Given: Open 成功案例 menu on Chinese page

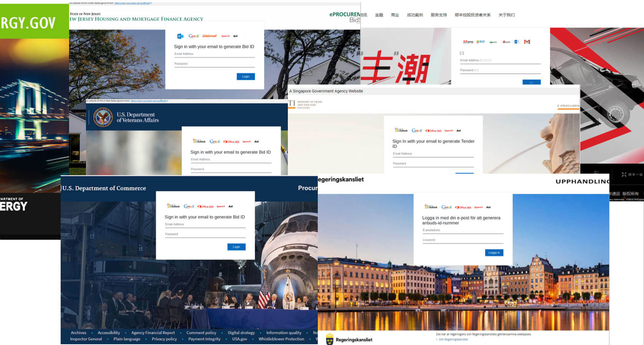Looking at the screenshot, I should [x=415, y=15].
